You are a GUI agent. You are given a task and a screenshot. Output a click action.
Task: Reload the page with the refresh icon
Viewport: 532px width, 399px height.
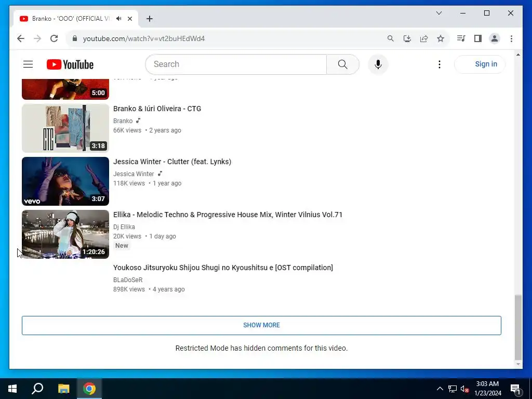(54, 38)
